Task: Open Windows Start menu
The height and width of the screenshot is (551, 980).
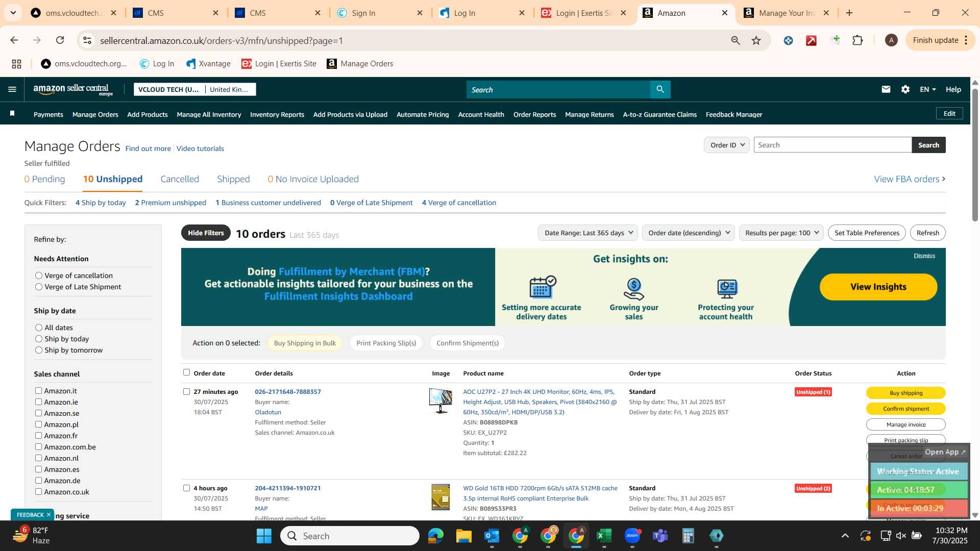Action: [264, 536]
